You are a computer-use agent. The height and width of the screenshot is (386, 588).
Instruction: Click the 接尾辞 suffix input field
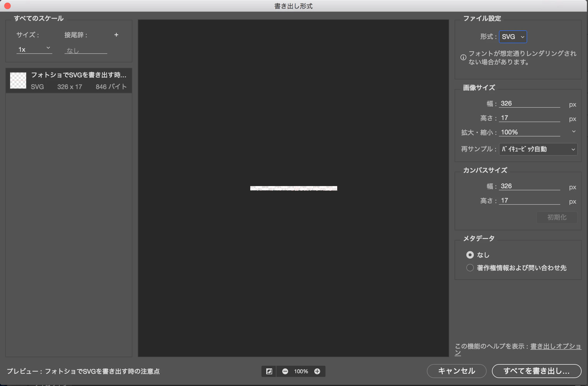(86, 50)
